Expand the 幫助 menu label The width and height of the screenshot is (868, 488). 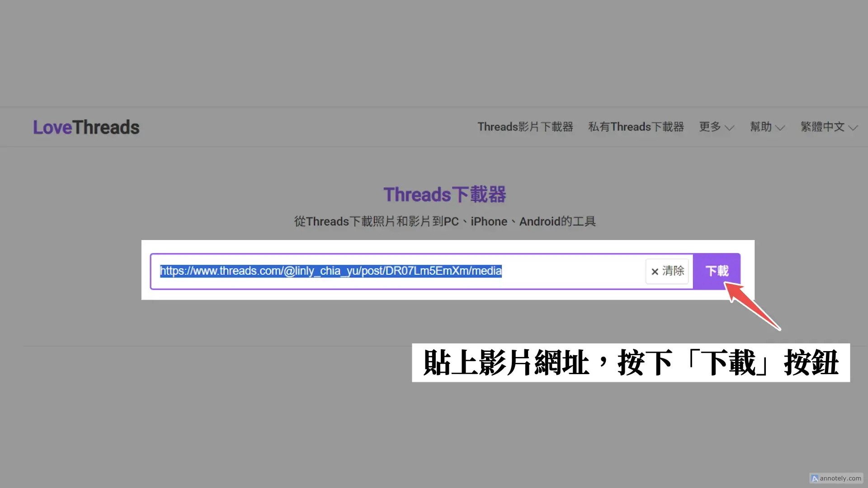(760, 127)
